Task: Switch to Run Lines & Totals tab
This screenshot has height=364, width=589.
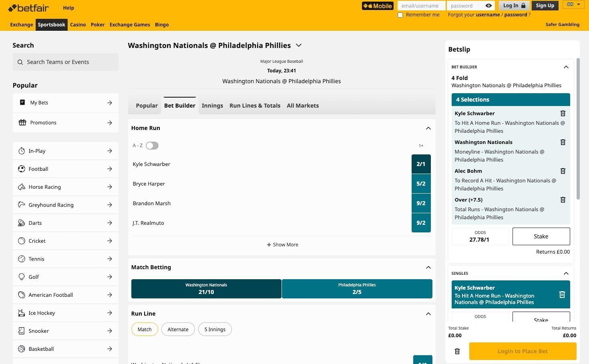Action: (x=255, y=106)
